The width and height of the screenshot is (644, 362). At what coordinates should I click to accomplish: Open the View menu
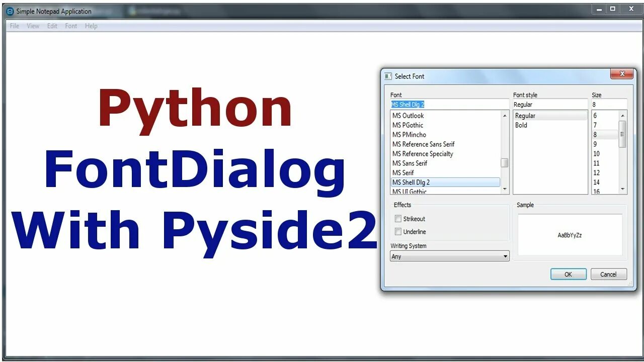point(33,26)
